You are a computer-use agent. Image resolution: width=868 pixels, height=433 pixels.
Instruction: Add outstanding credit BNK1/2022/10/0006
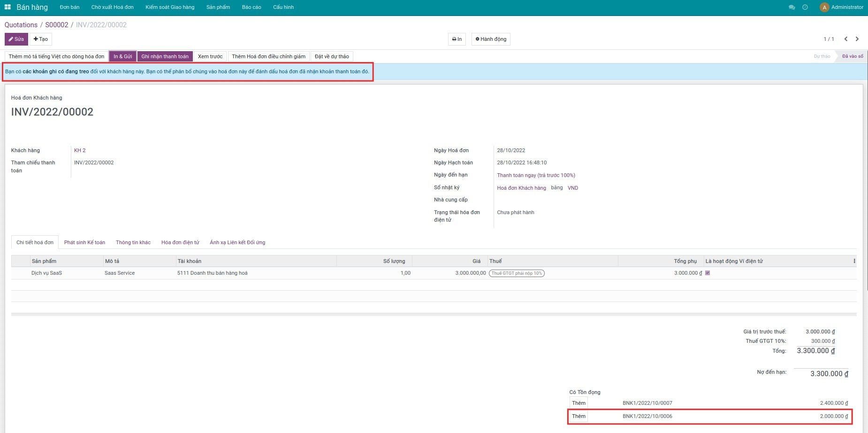(x=579, y=416)
